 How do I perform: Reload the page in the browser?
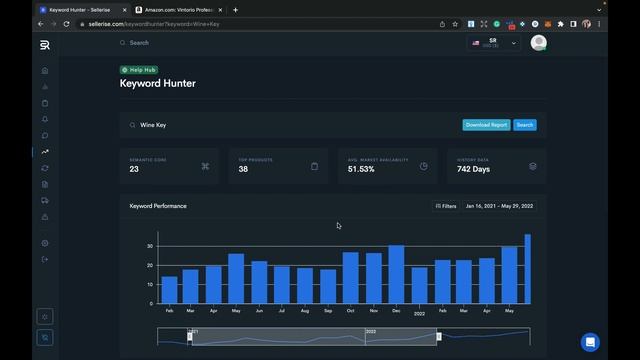(67, 24)
